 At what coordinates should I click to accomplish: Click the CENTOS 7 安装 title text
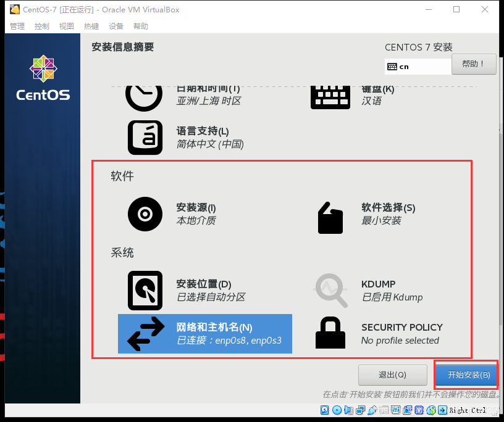coord(419,48)
